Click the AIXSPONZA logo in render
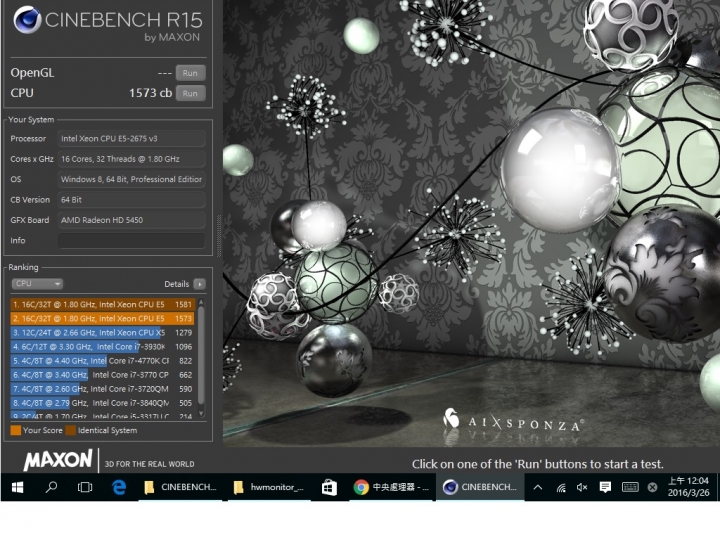The height and width of the screenshot is (540, 720). [513, 420]
